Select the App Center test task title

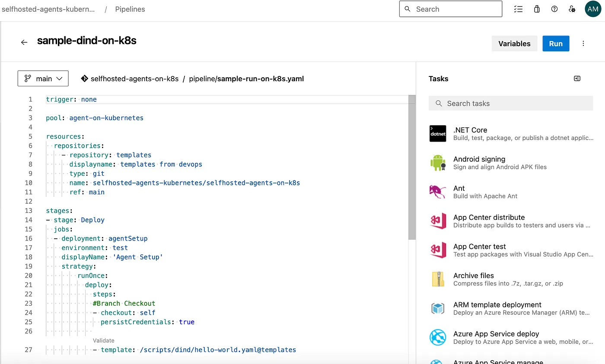click(480, 247)
